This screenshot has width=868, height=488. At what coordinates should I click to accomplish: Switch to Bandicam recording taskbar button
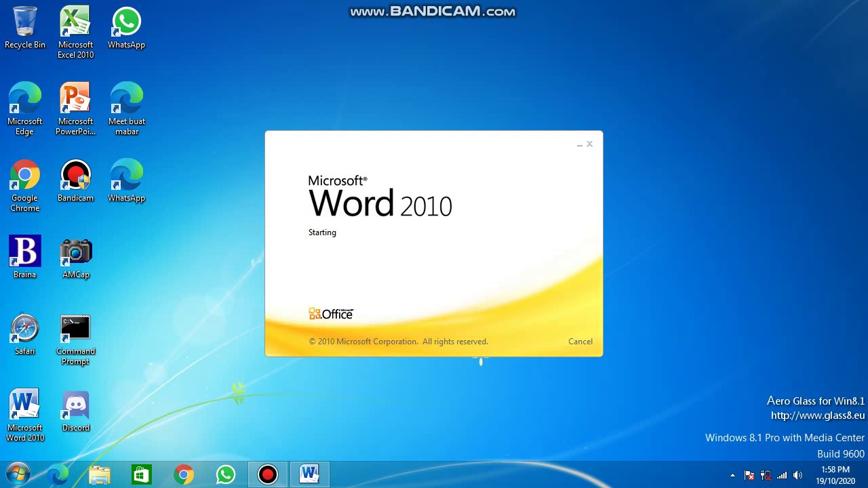268,475
